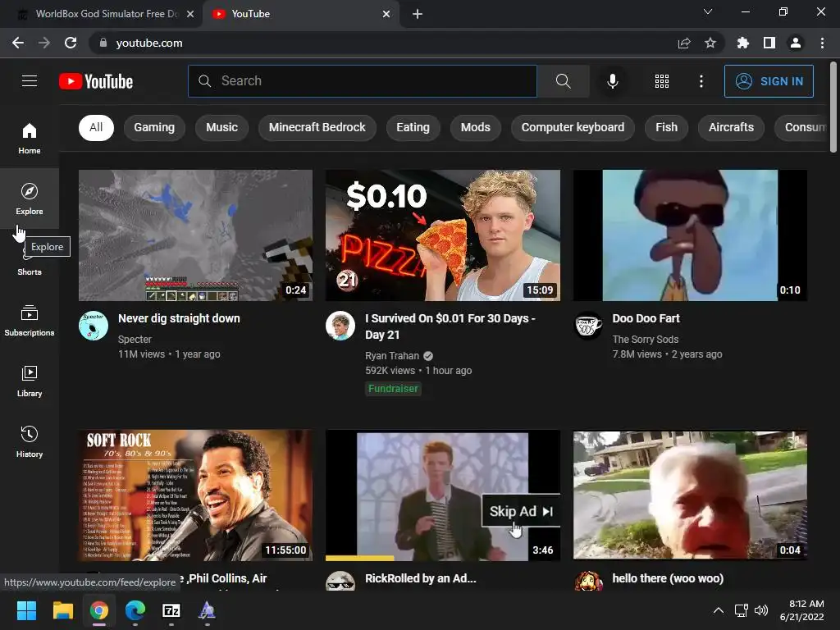Open the YouTube apps grid icon
840x630 pixels.
tap(662, 81)
